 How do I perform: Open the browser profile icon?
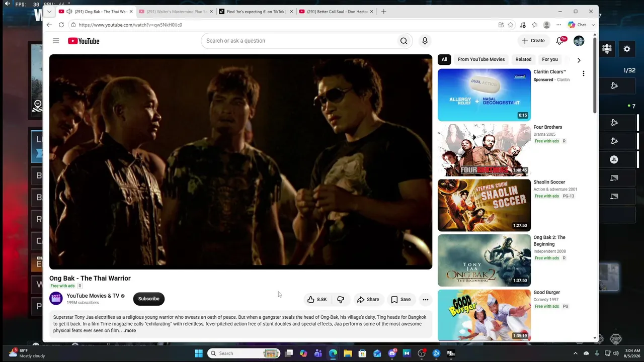(x=546, y=25)
